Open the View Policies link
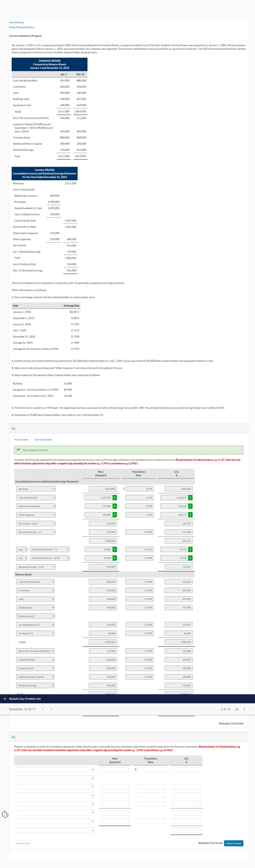Image resolution: width=255 pixels, height=868 pixels. tap(17, 22)
